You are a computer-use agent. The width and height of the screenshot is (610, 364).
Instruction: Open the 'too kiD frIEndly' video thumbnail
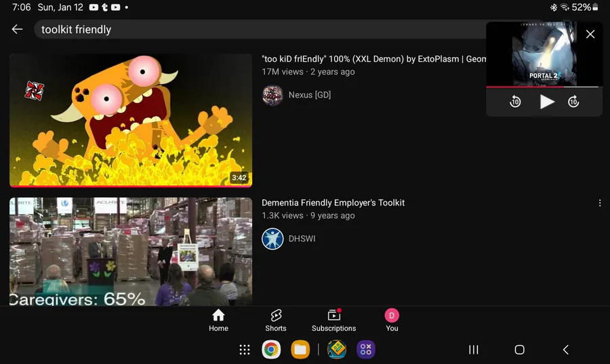131,121
